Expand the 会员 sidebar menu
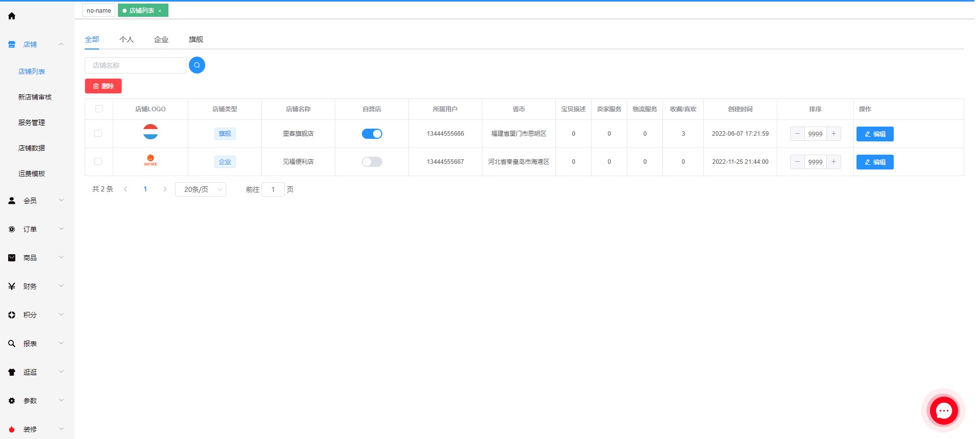The width and height of the screenshot is (980, 439). pos(61,201)
